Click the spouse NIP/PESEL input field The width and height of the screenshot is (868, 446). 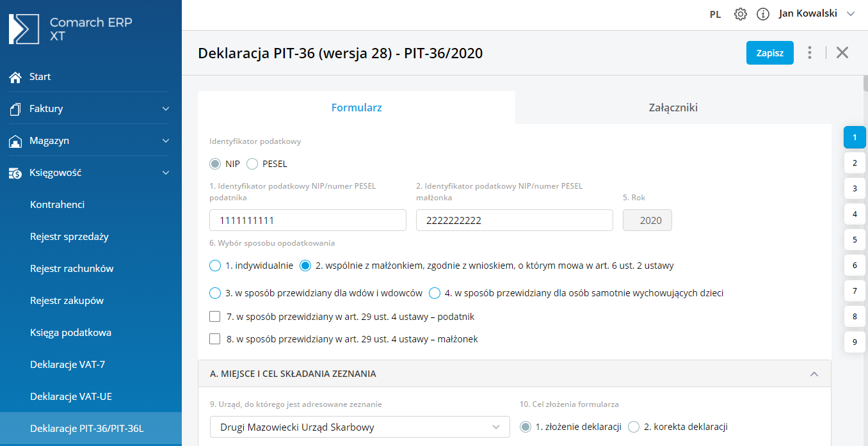click(x=514, y=221)
